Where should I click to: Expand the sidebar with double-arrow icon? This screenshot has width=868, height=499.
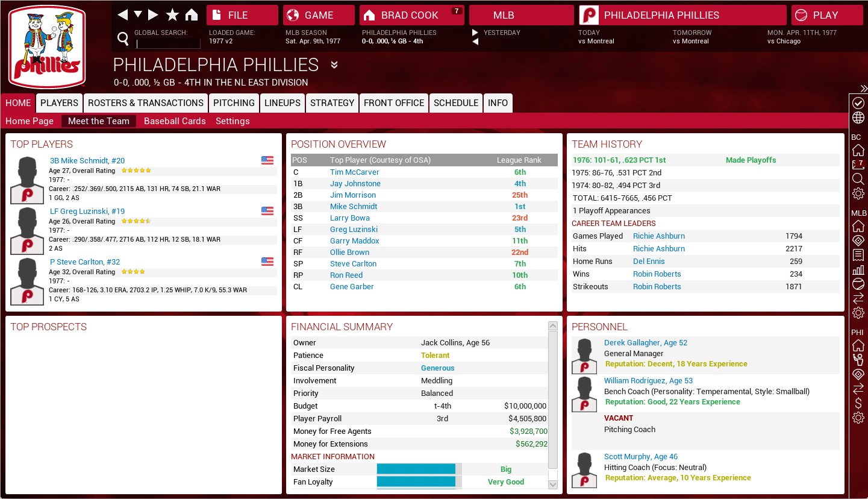(864, 89)
